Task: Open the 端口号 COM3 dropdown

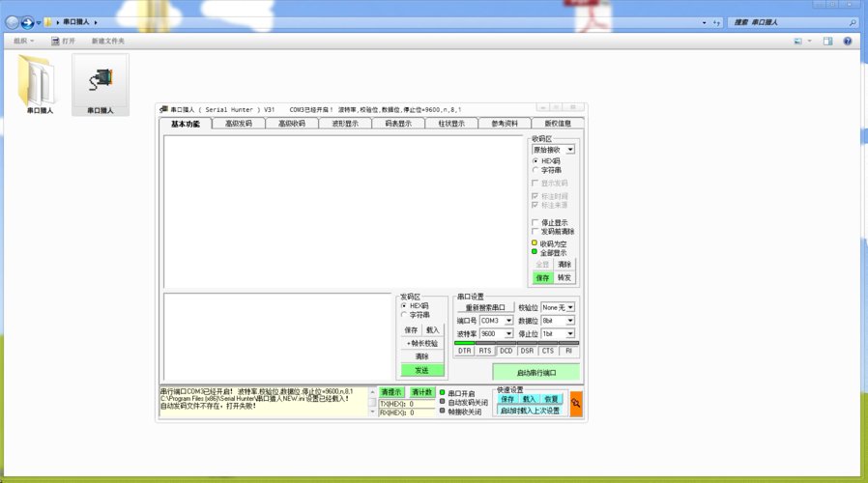Action: tap(508, 321)
